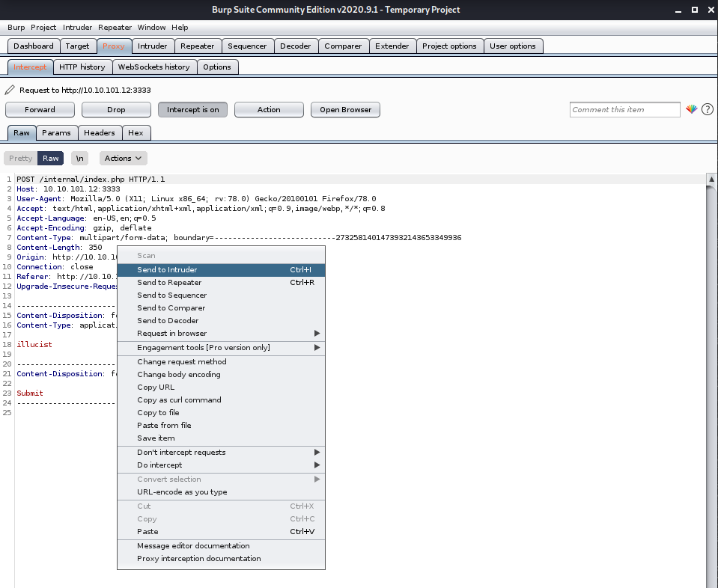Open the Actions dropdown
Image resolution: width=718 pixels, height=588 pixels.
tap(124, 159)
